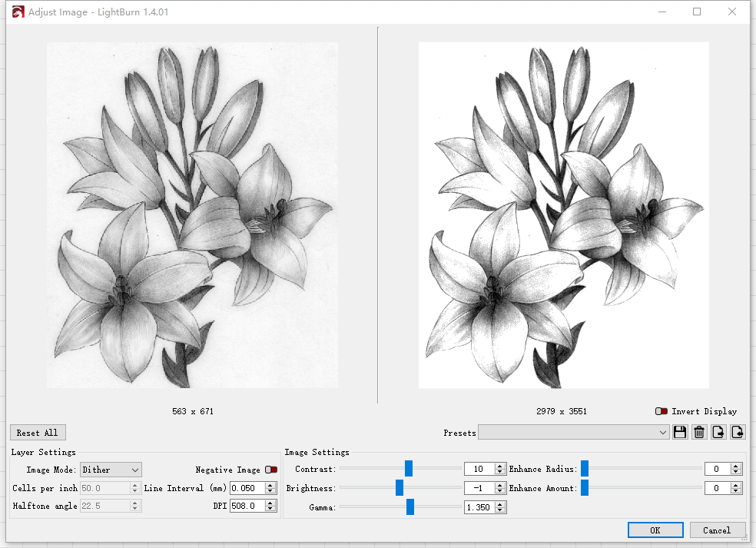This screenshot has height=548, width=756.
Task: Click the dithered image preview
Action: [x=564, y=215]
